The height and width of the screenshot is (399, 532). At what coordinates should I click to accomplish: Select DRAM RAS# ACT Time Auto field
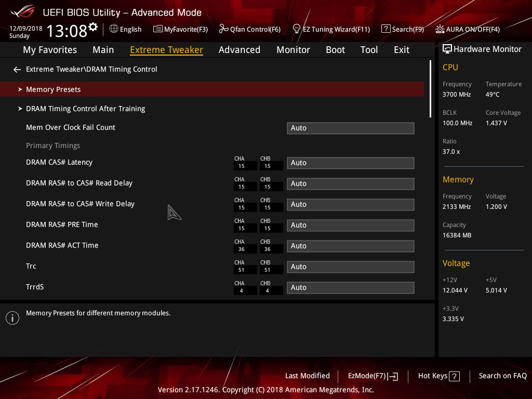[x=351, y=246]
